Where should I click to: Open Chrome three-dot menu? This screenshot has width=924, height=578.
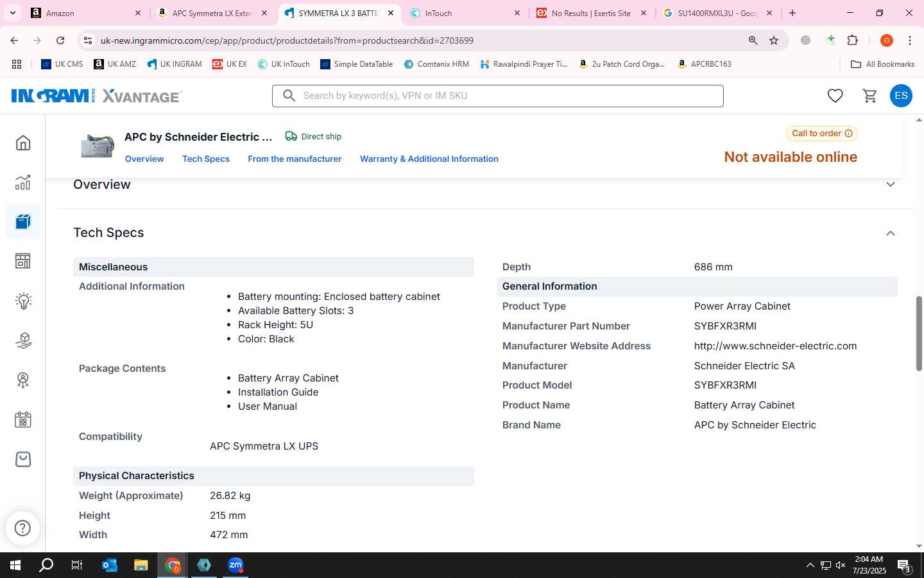(x=909, y=40)
